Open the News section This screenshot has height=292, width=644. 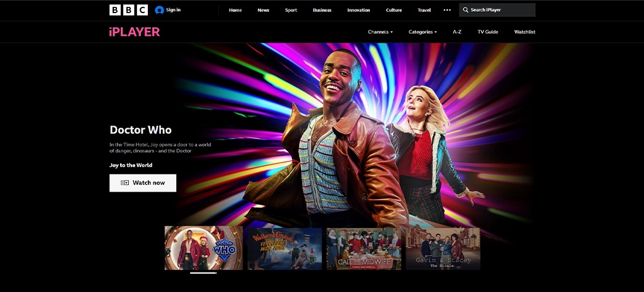(264, 10)
